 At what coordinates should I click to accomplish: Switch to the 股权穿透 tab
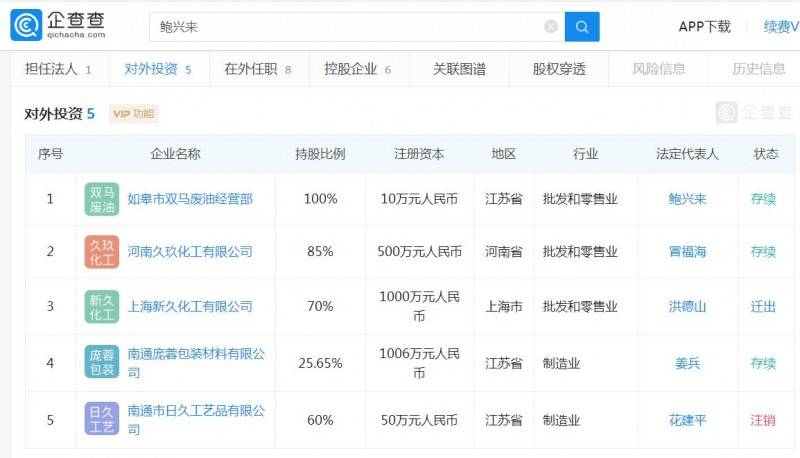(x=559, y=69)
